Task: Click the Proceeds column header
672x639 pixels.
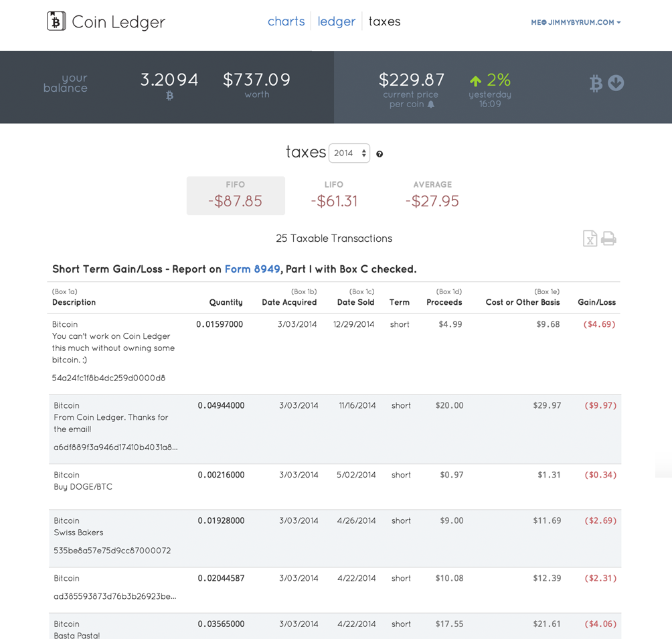Action: click(444, 302)
